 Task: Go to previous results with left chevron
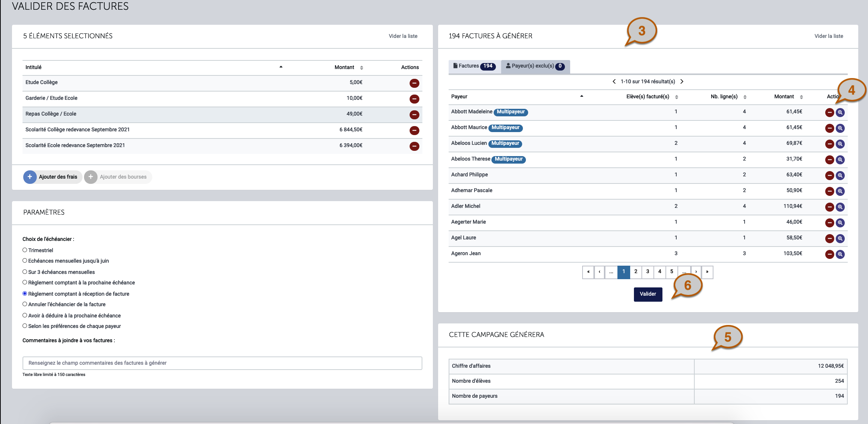click(614, 81)
